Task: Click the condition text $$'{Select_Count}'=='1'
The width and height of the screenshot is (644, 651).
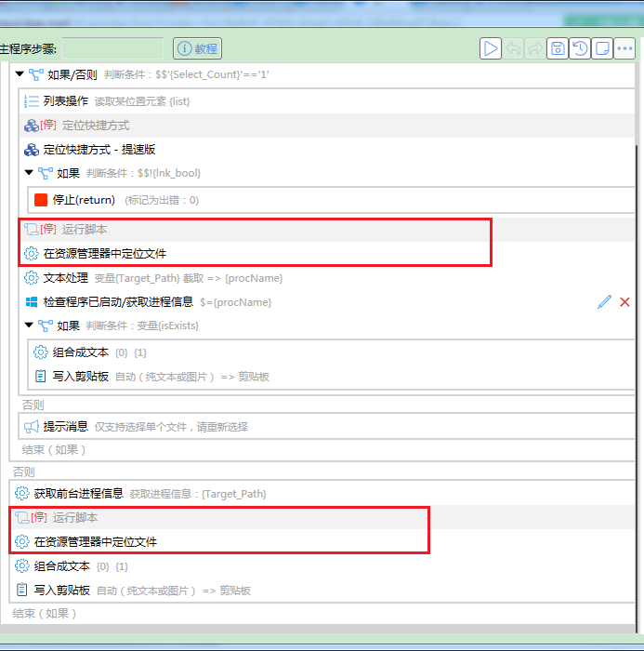Action: coord(212,74)
